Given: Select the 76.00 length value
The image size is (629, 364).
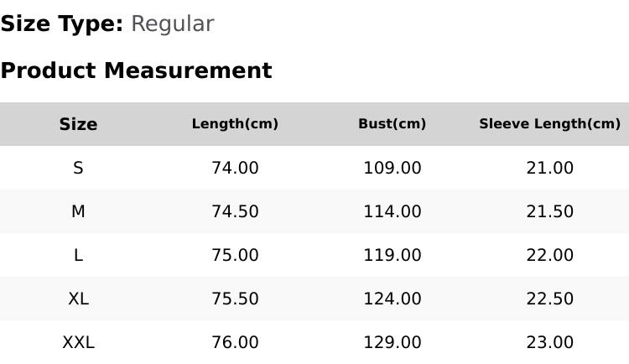Looking at the screenshot, I should [x=235, y=342].
